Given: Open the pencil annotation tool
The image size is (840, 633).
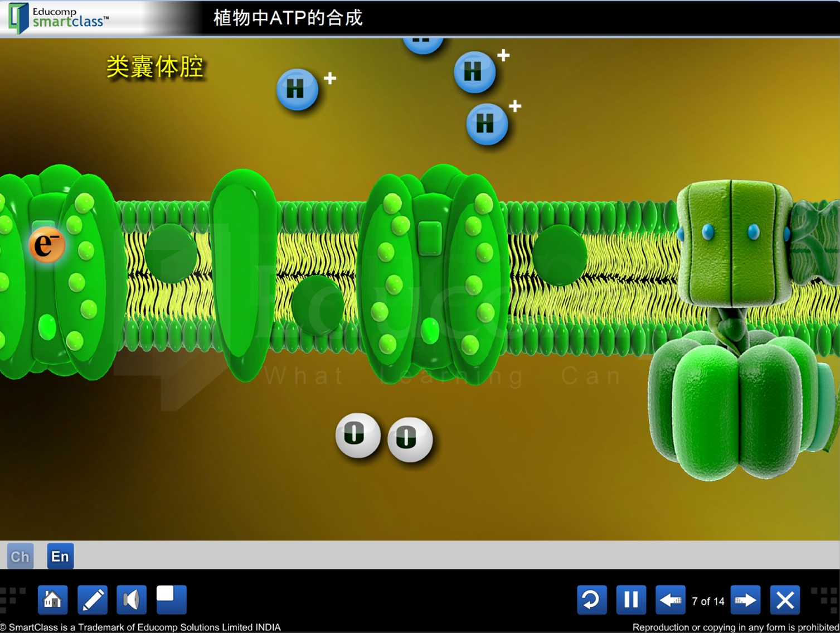Looking at the screenshot, I should (93, 600).
